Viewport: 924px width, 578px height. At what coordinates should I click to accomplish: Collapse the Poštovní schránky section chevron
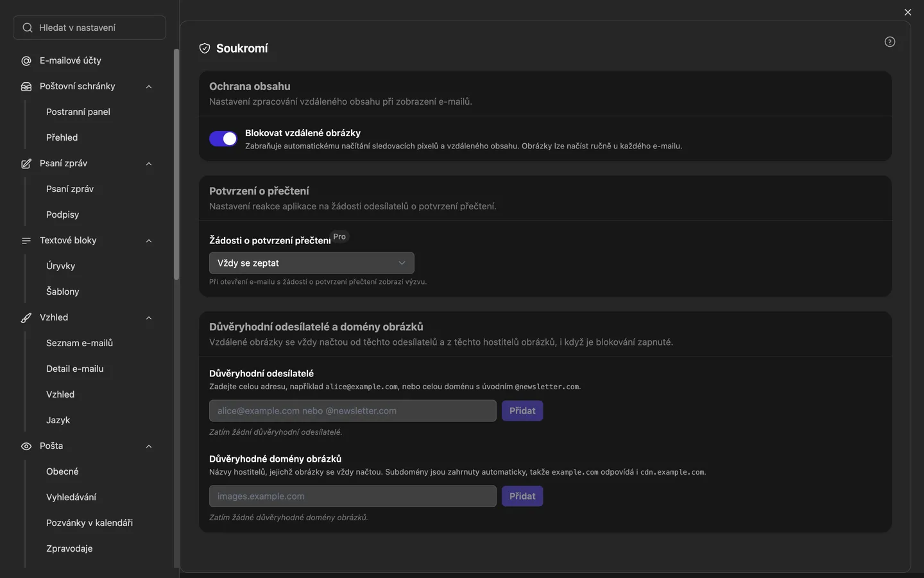point(149,87)
